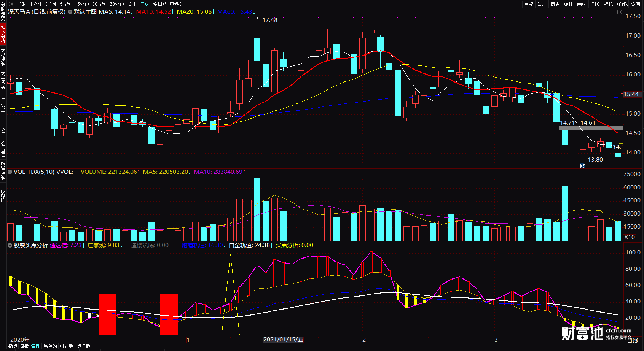Click the 标记 mark button
The width and height of the screenshot is (644, 351).
609,4
